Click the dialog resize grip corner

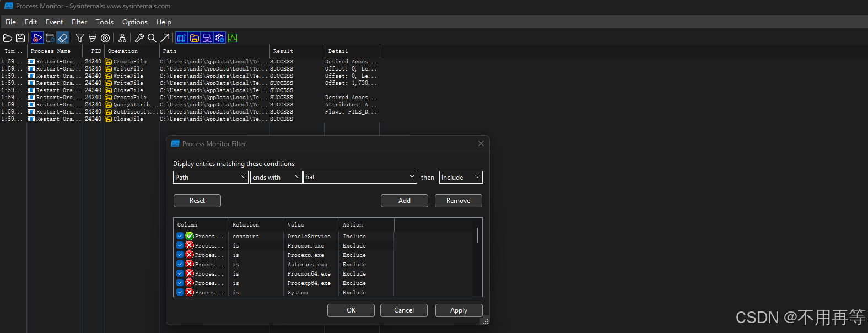click(486, 321)
